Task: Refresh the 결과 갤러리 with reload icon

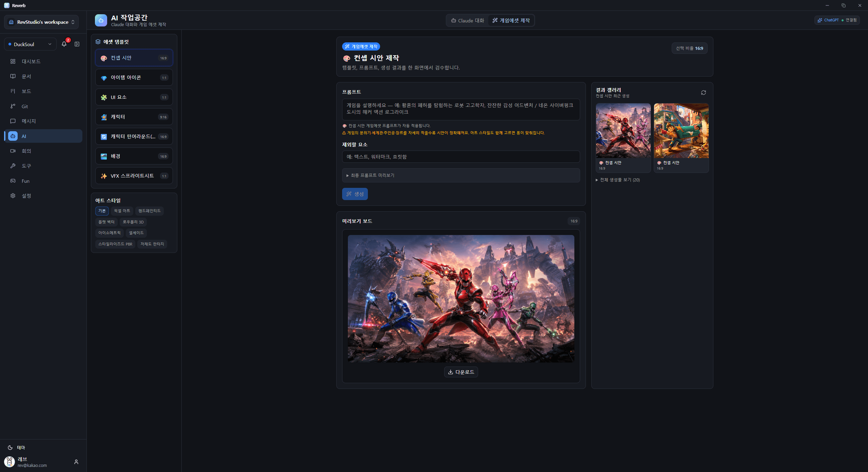Action: tap(704, 93)
